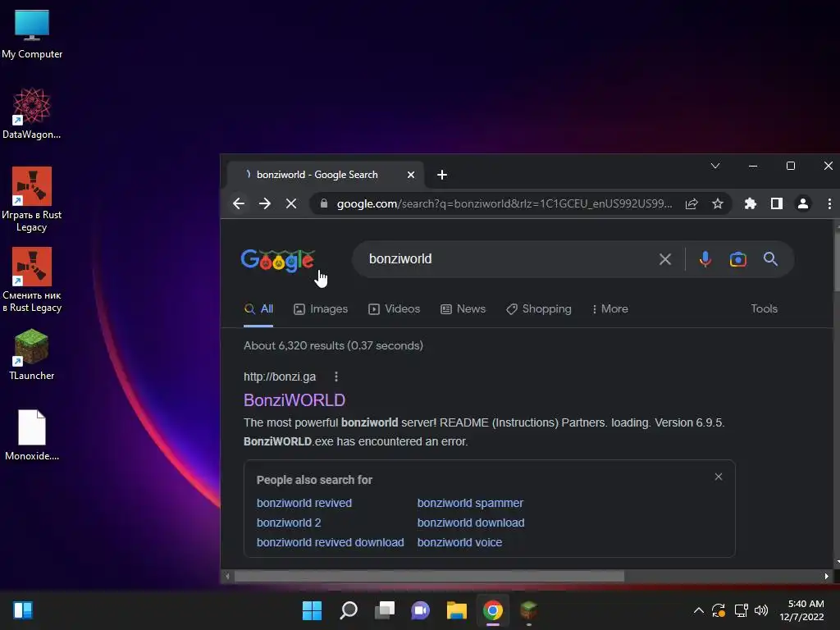Open Chrome three-dot menu

pyautogui.click(x=829, y=203)
